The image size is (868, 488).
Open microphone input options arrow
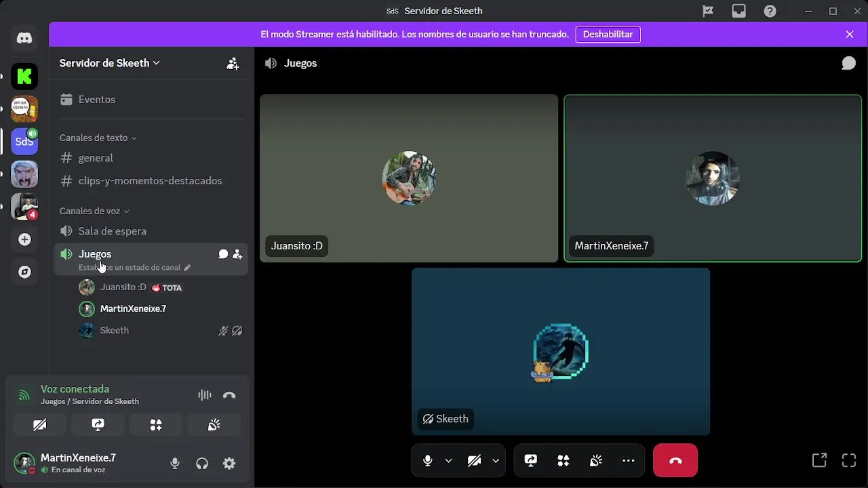pos(448,461)
